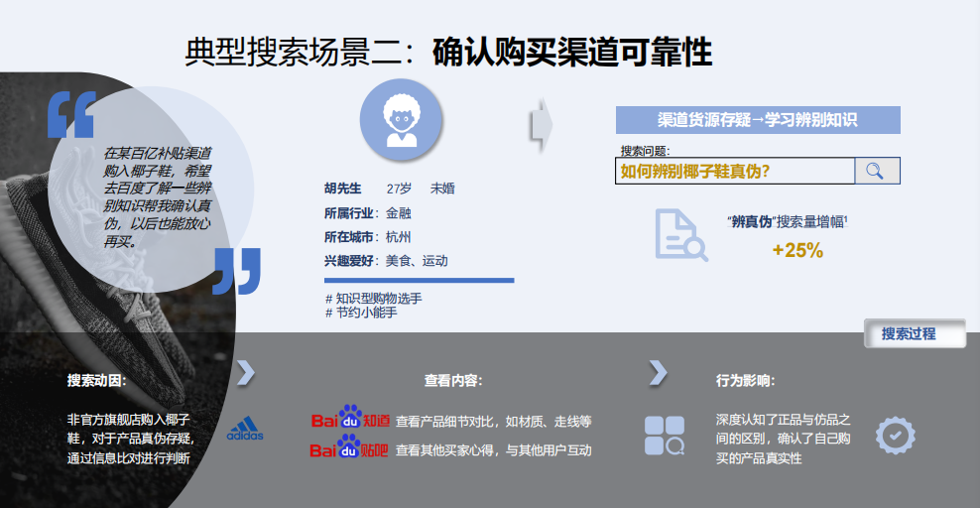This screenshot has width=980, height=508.
Task: Click the 查看内容 heading
Action: point(453,381)
